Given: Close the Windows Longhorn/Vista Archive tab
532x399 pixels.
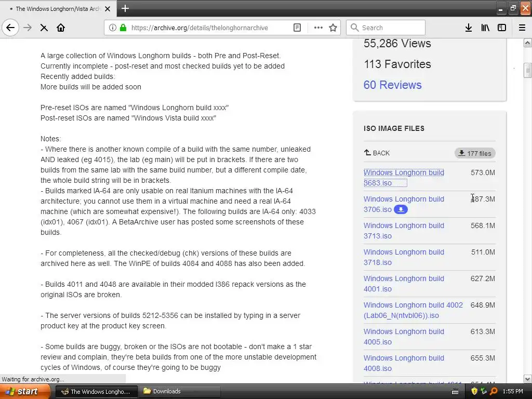Looking at the screenshot, I should coord(108,9).
